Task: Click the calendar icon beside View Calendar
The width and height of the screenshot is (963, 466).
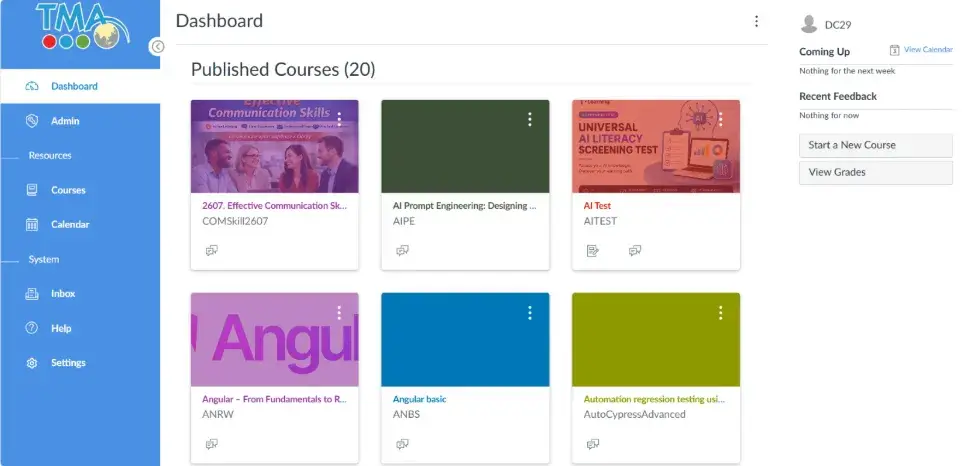Action: click(x=895, y=50)
